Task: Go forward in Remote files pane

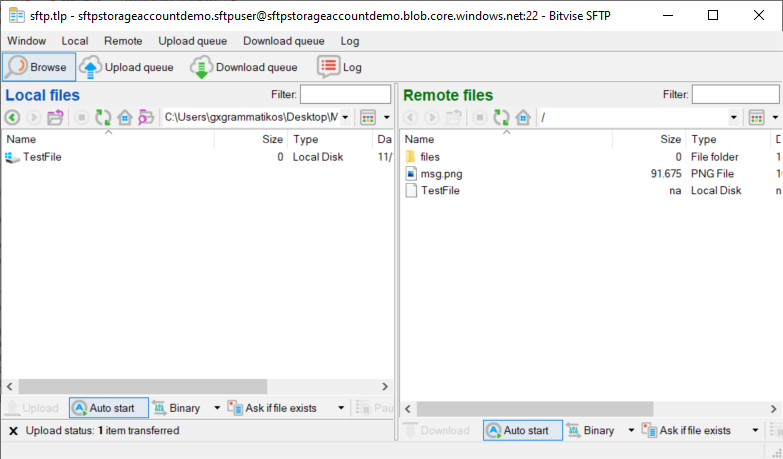Action: point(431,118)
